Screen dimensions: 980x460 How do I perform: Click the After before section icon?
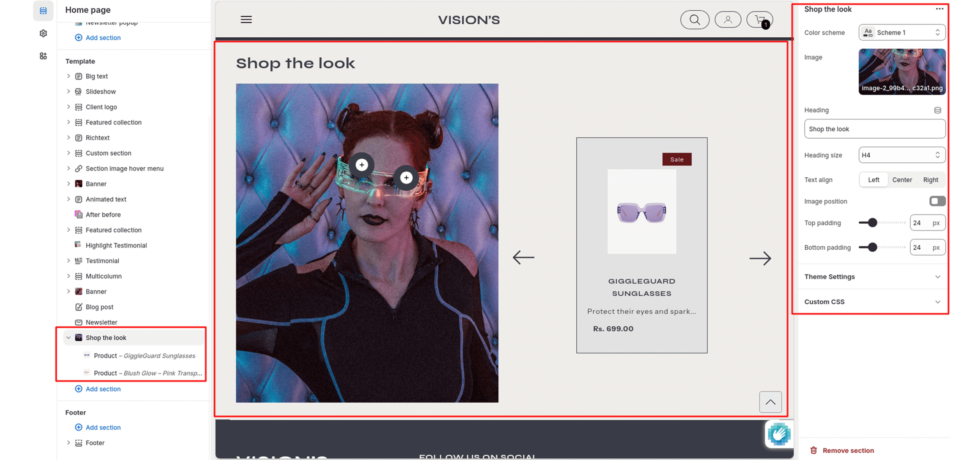78,214
